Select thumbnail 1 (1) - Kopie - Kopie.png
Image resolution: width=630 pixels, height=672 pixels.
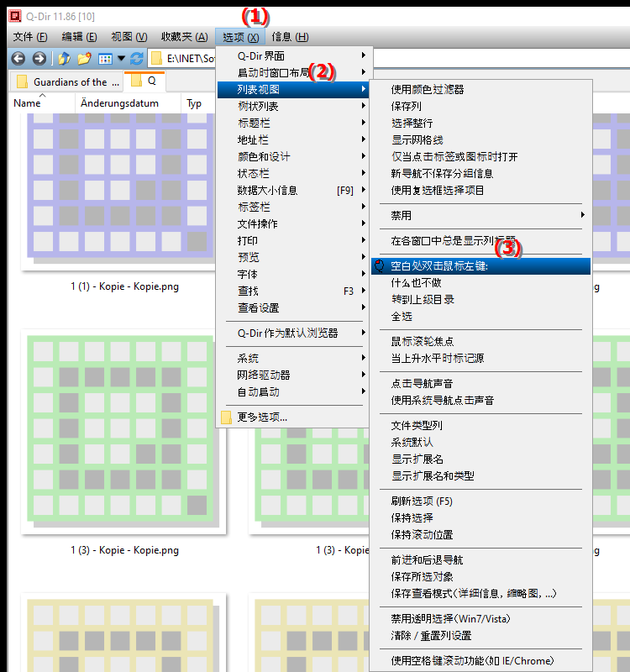(124, 193)
